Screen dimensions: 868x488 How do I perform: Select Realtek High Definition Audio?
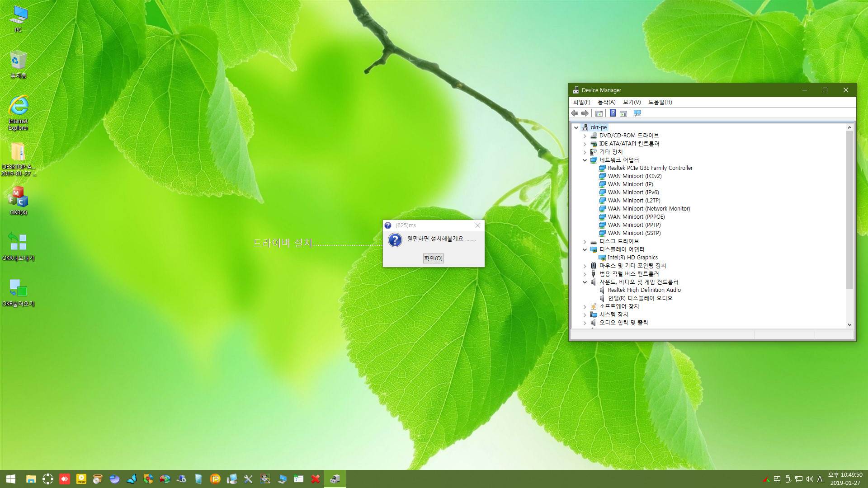(x=644, y=290)
